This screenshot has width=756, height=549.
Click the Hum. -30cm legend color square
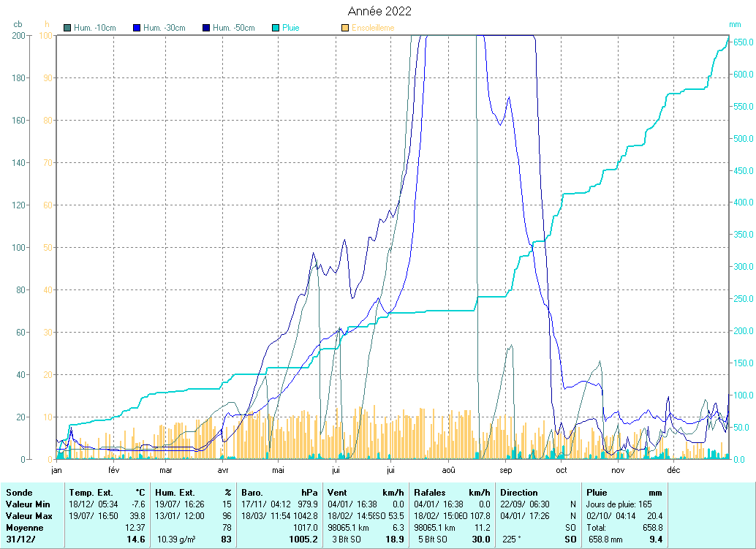coord(137,28)
